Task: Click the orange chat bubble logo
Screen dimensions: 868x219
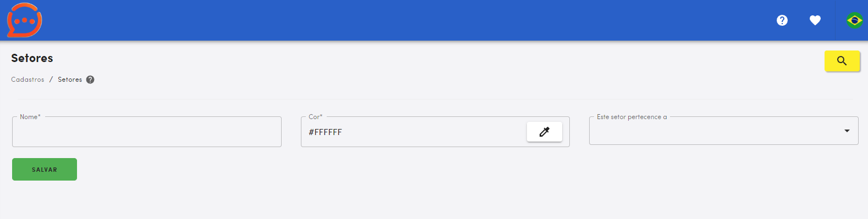Action: [x=24, y=20]
